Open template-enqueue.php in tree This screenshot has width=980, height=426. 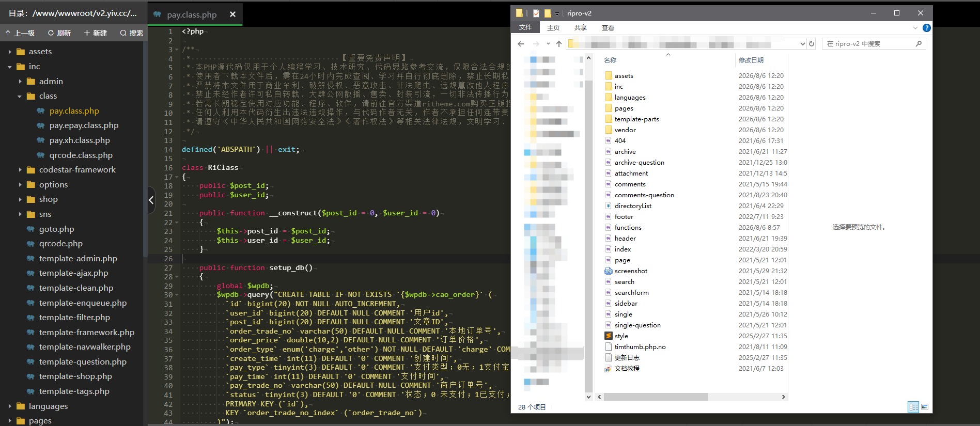click(x=83, y=303)
